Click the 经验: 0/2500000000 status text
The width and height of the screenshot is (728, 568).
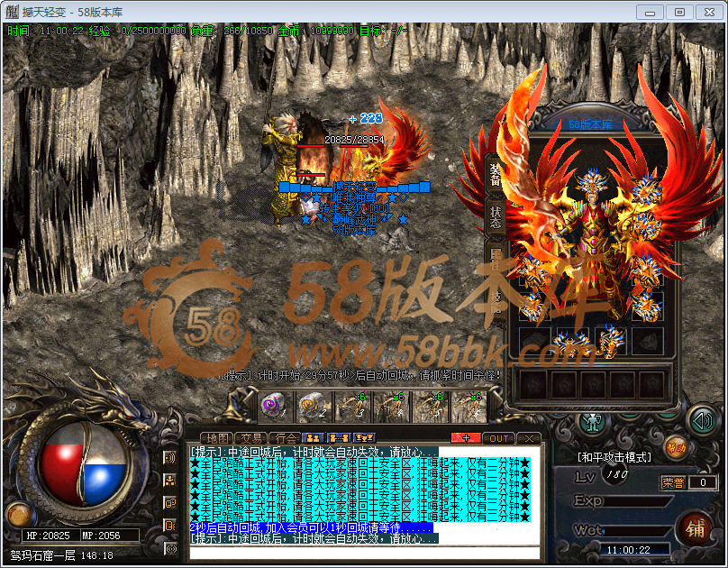tap(138, 32)
